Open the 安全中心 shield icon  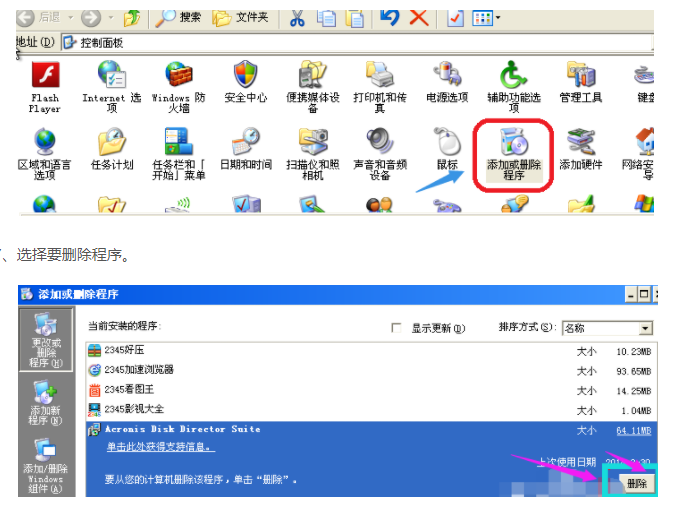click(x=245, y=77)
